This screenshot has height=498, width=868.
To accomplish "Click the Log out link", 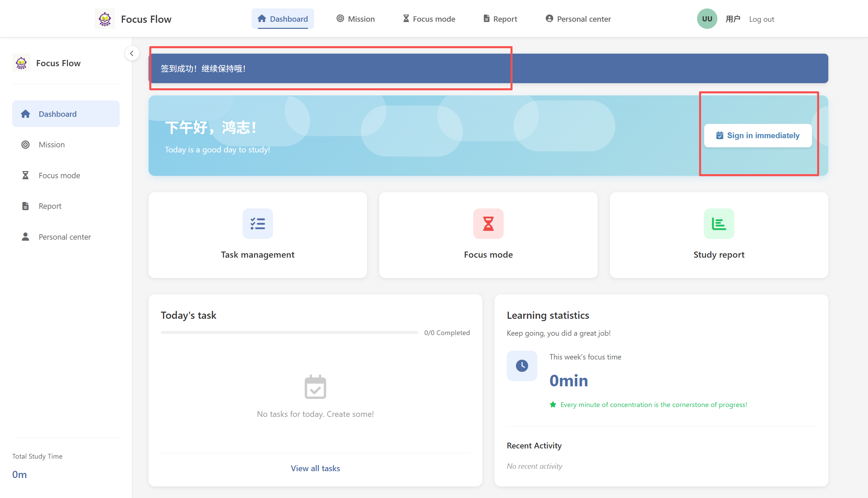I will point(761,19).
